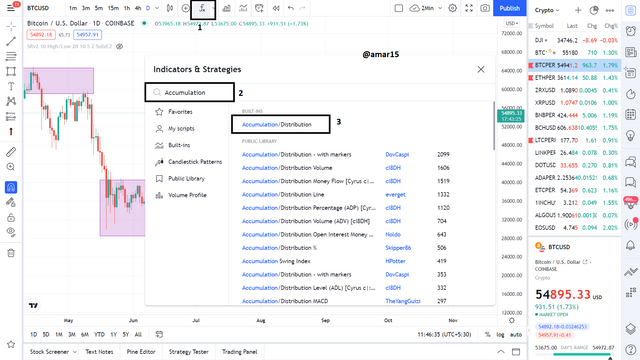Select built-in Accumulation/Distribution indicator
640x360 pixels.
[277, 124]
